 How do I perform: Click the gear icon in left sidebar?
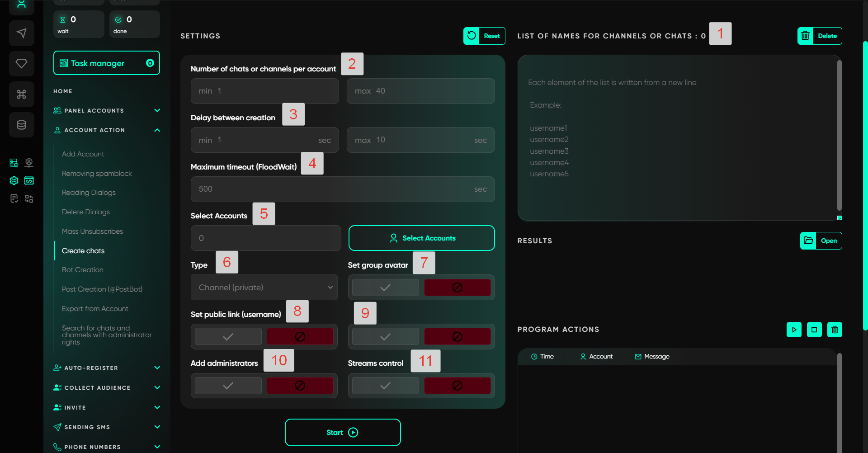pyautogui.click(x=14, y=181)
